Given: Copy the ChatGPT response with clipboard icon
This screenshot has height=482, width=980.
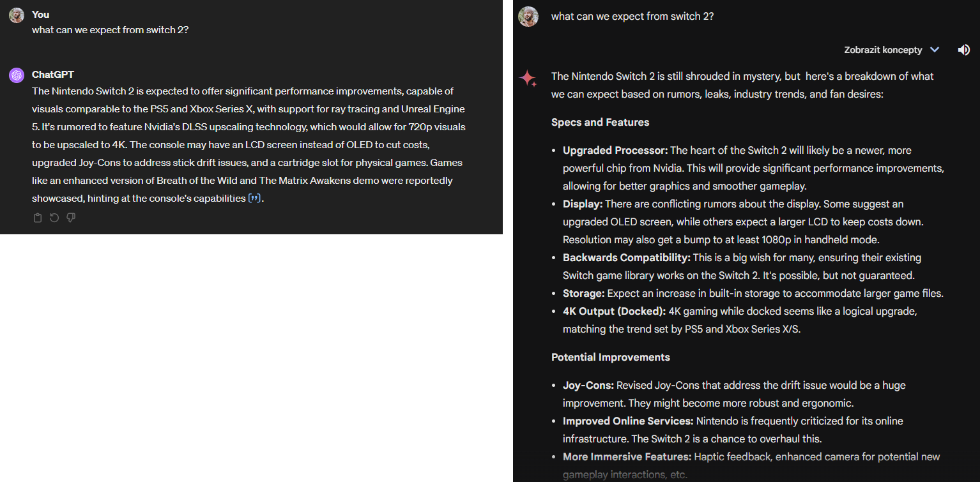Looking at the screenshot, I should [38, 218].
